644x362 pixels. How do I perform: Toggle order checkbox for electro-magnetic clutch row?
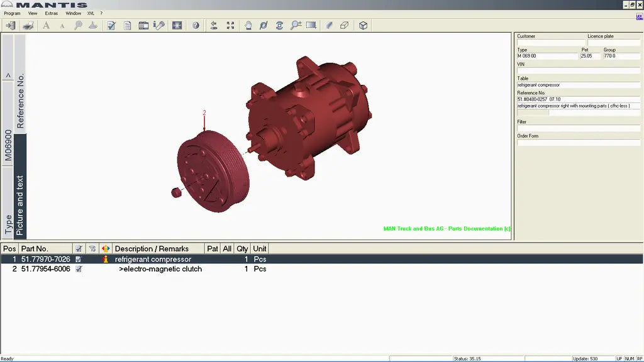(x=79, y=269)
